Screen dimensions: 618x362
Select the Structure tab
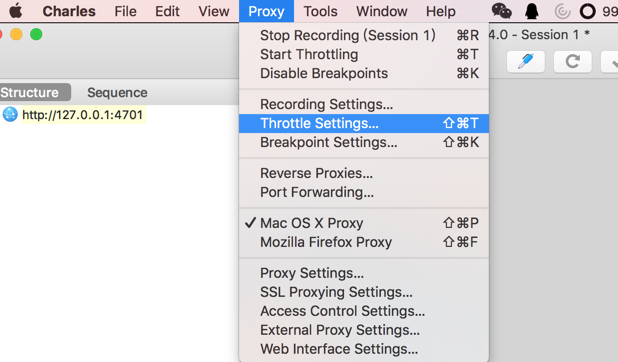(x=30, y=93)
